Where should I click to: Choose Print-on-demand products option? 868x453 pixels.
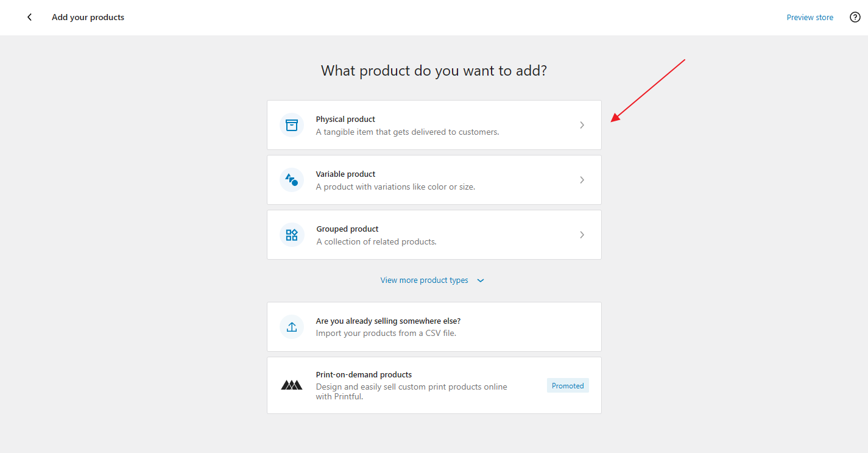tap(364, 374)
